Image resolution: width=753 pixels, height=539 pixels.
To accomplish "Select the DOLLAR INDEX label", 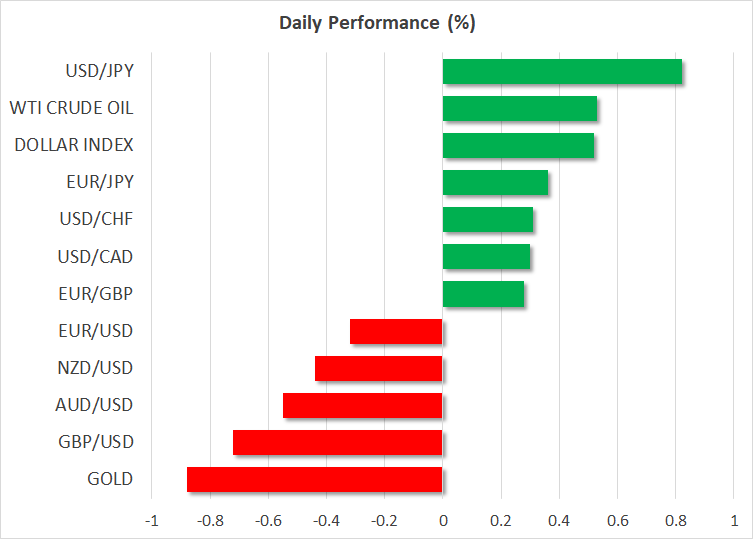I will click(x=74, y=145).
